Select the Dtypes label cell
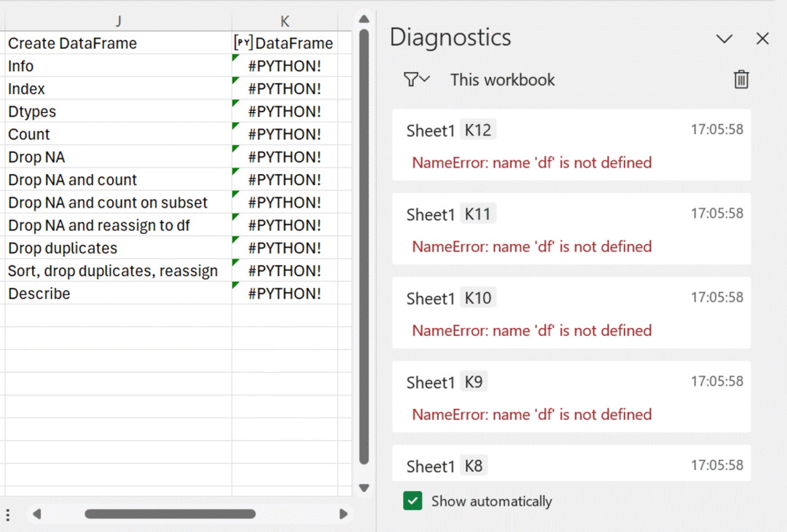 [119, 112]
